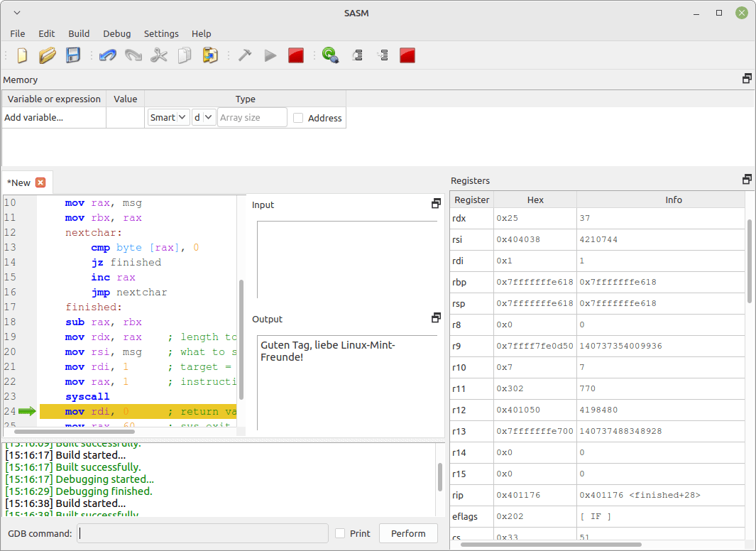Open the Debug menu
The height and width of the screenshot is (551, 756).
[116, 33]
